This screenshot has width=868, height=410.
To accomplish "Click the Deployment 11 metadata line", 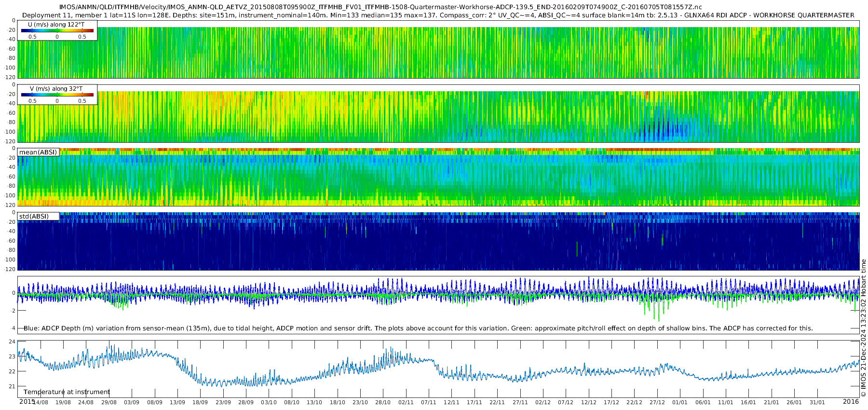I will point(438,15).
